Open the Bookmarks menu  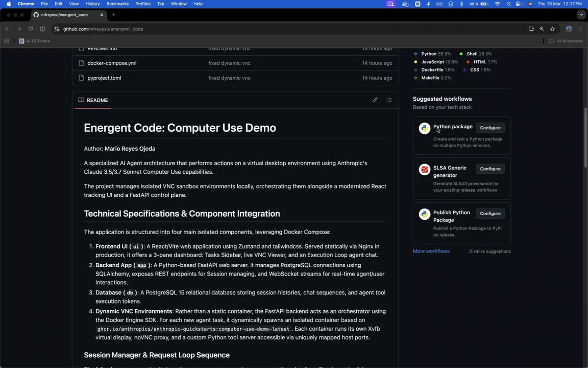[117, 4]
